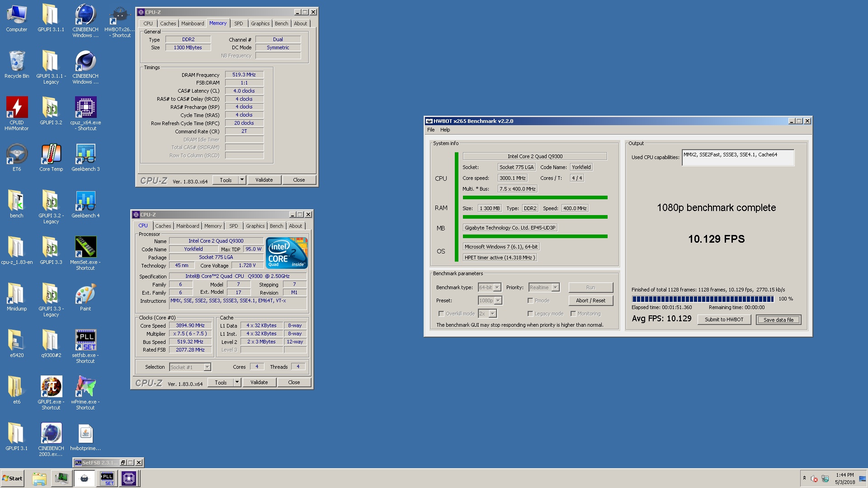Click the Start button
Viewport: 868px width, 488px height.
13,478
